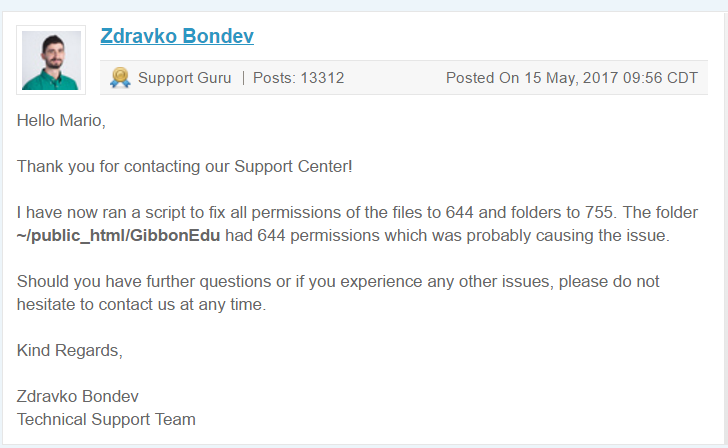Click the Should you have further questions paragraph
This screenshot has width=728, height=448.
point(338,292)
